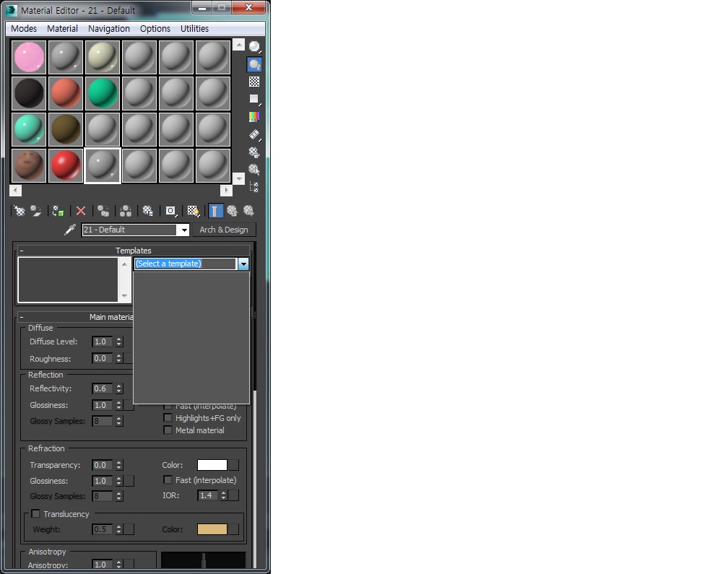
Task: Adjust the IOR spinner arrows
Action: [224, 495]
